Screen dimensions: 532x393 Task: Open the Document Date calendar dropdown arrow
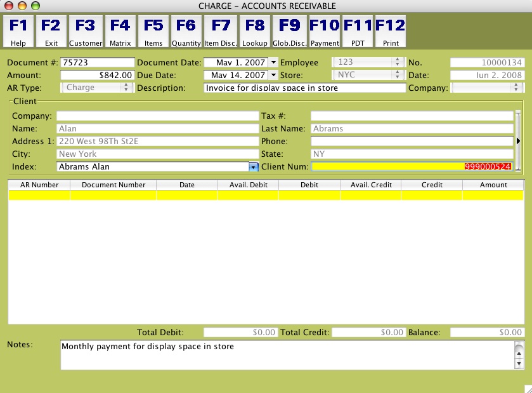273,62
